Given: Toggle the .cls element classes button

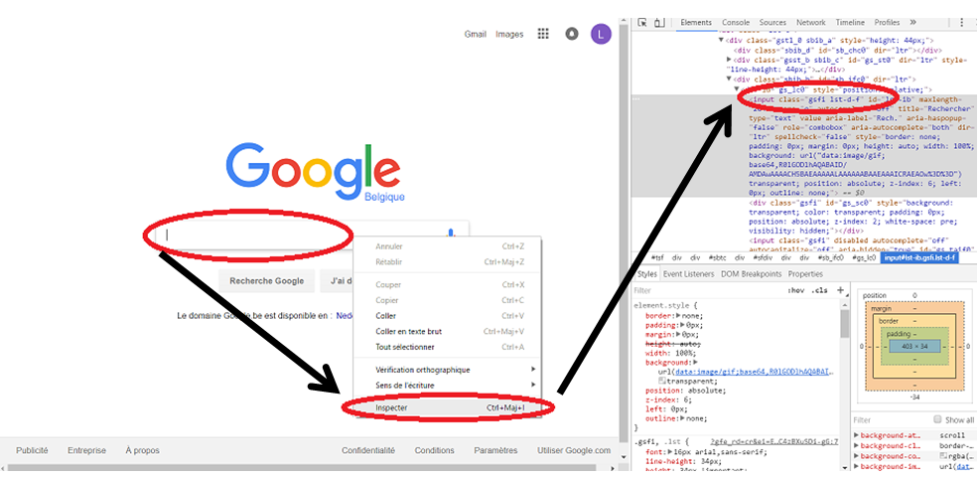Looking at the screenshot, I should coord(819,291).
